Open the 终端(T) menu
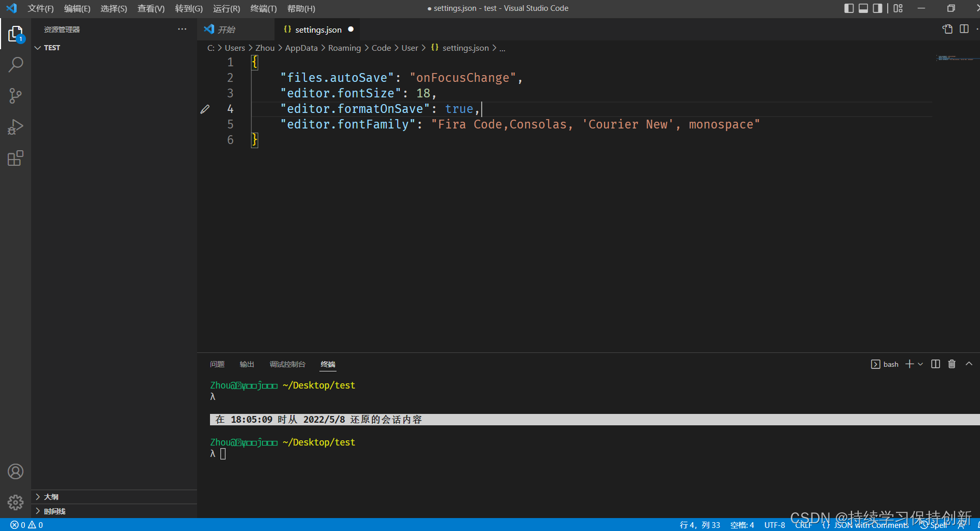 coord(263,8)
